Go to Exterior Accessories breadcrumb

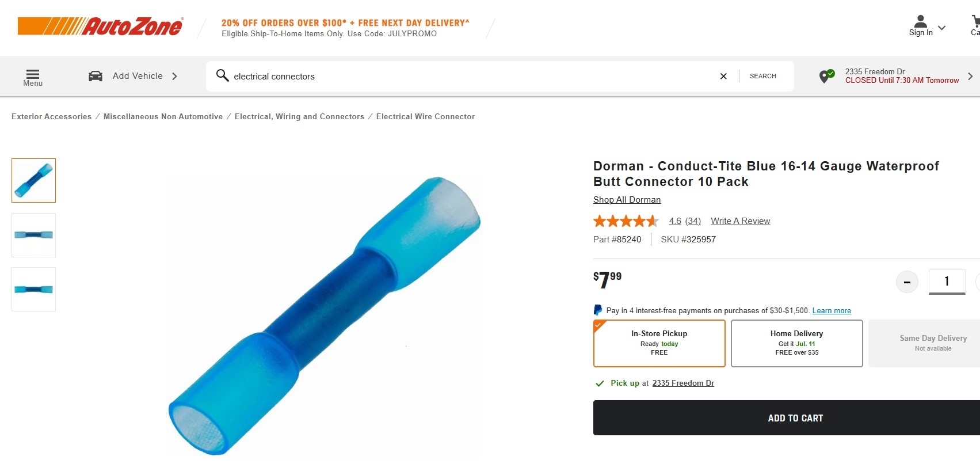point(51,116)
